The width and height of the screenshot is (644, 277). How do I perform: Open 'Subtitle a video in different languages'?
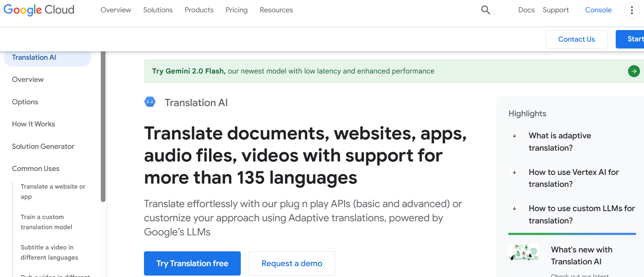tap(49, 252)
